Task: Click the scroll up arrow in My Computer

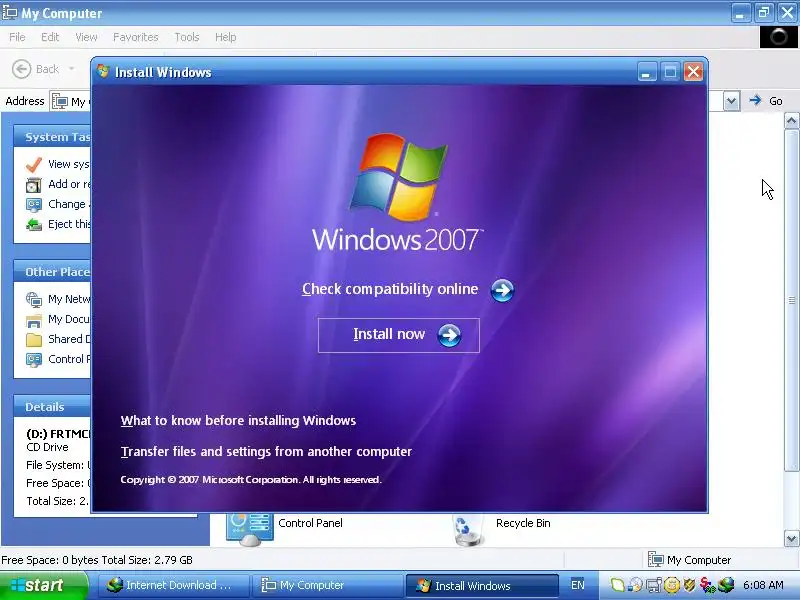Action: [x=791, y=121]
